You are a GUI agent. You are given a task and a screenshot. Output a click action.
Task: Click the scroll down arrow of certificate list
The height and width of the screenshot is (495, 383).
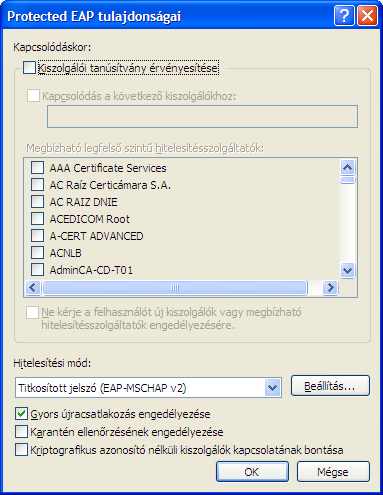tap(348, 270)
